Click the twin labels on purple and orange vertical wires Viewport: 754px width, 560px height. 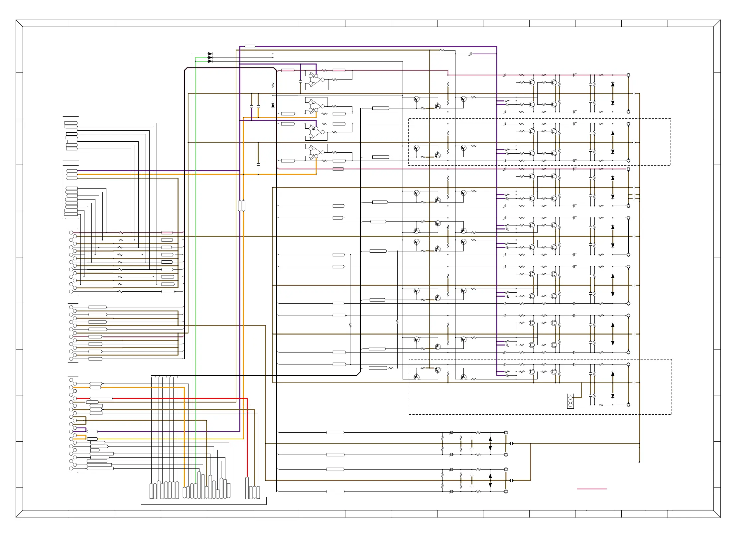pyautogui.click(x=242, y=206)
